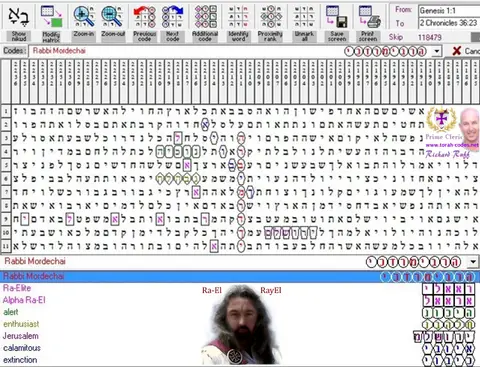The width and height of the screenshot is (480, 367).
Task: Edit the To field showing 2 Chronicles 36:23
Action: 449,23
